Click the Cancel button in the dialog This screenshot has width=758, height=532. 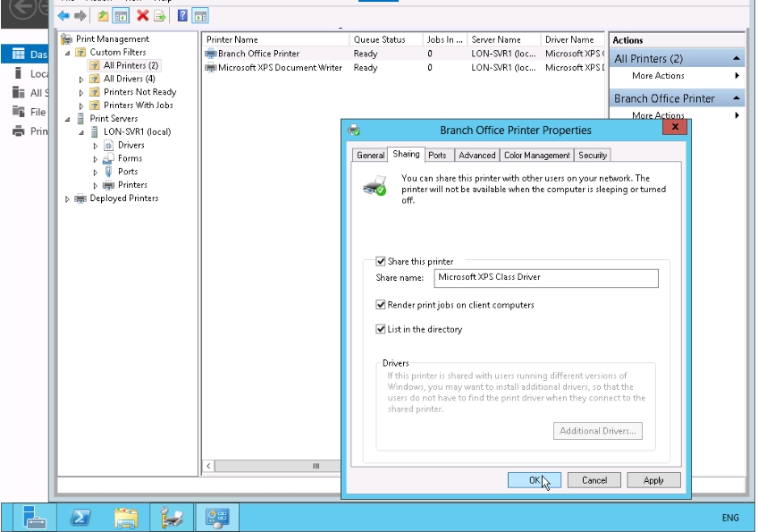594,480
